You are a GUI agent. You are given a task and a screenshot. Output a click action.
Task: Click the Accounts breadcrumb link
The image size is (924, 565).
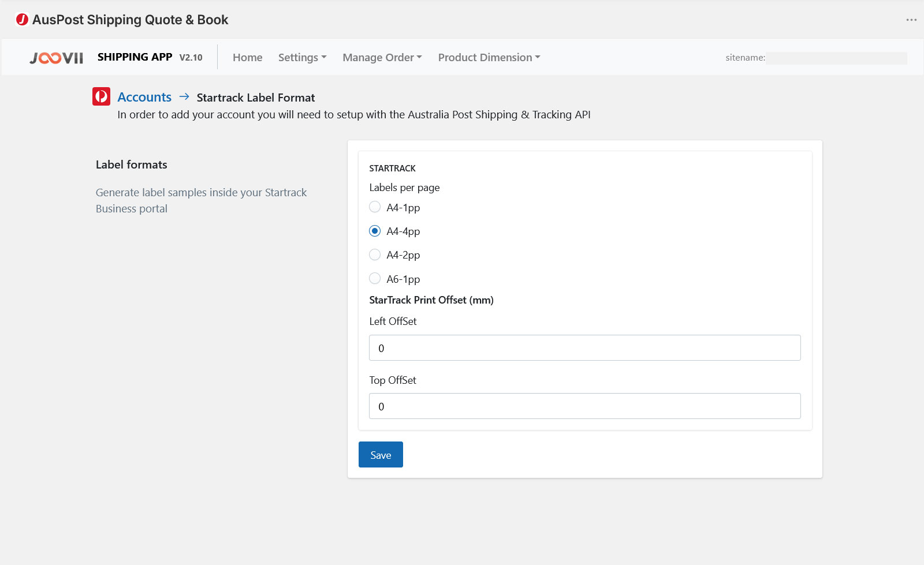click(144, 97)
